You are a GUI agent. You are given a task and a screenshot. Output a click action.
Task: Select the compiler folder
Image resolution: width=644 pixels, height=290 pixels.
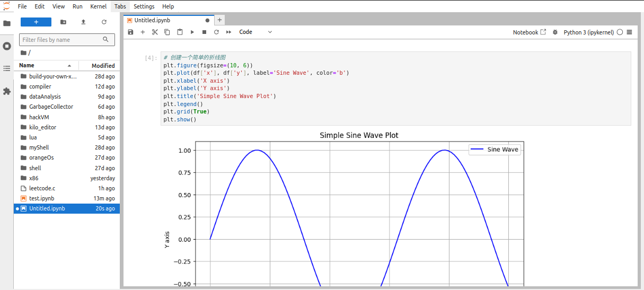[67, 86]
